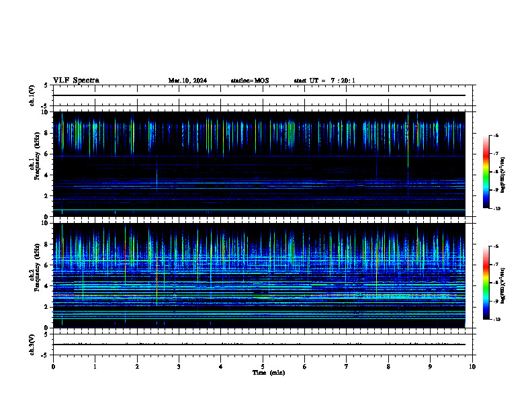Image resolution: width=532 pixels, height=411 pixels.
Task: Click the "-6" tick on ch.2 color bar
Action: (496, 246)
